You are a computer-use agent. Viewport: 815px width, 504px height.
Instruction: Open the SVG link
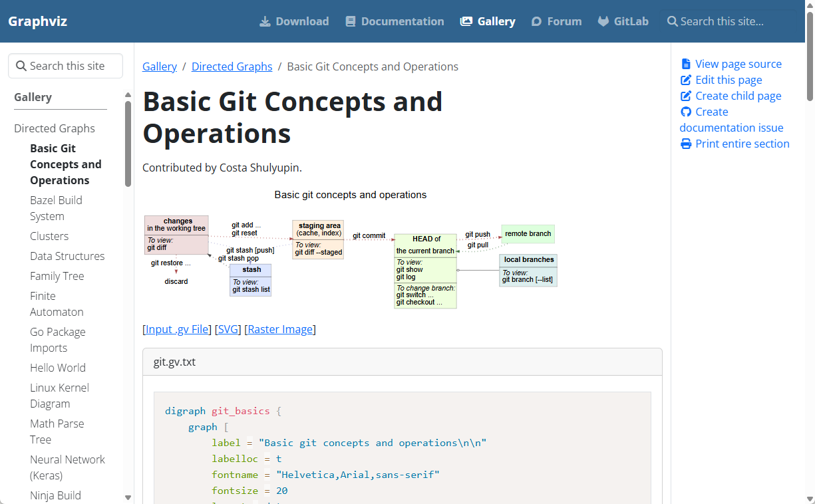pos(228,329)
